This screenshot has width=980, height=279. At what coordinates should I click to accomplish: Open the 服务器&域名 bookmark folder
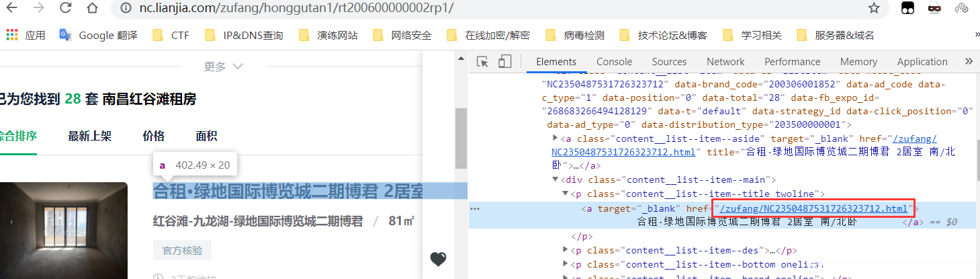point(836,35)
